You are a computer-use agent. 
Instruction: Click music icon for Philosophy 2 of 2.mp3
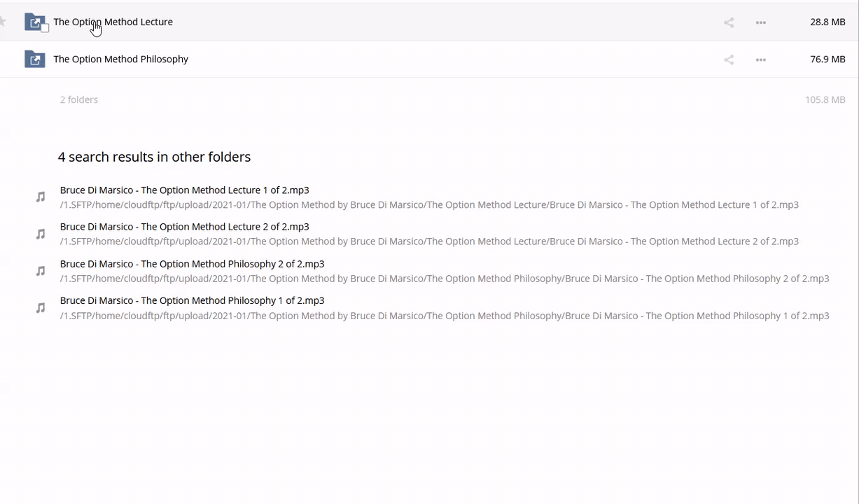pos(41,271)
